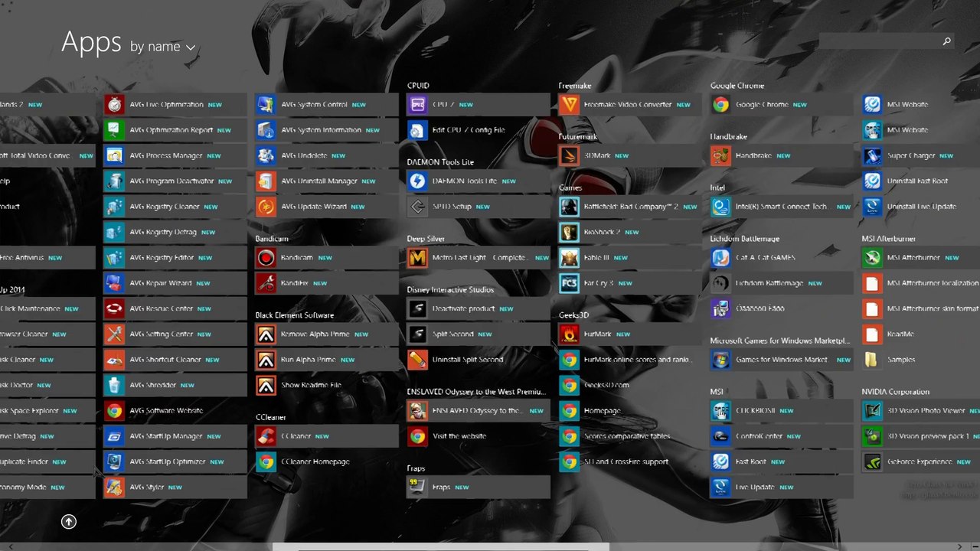Open the 'CCleaner Homepage' entry

315,462
